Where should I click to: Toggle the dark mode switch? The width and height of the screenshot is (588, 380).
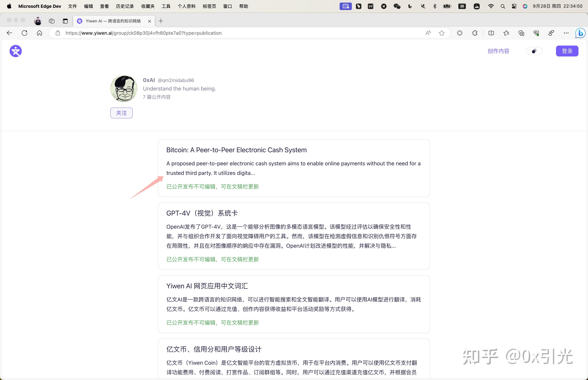[x=534, y=51]
